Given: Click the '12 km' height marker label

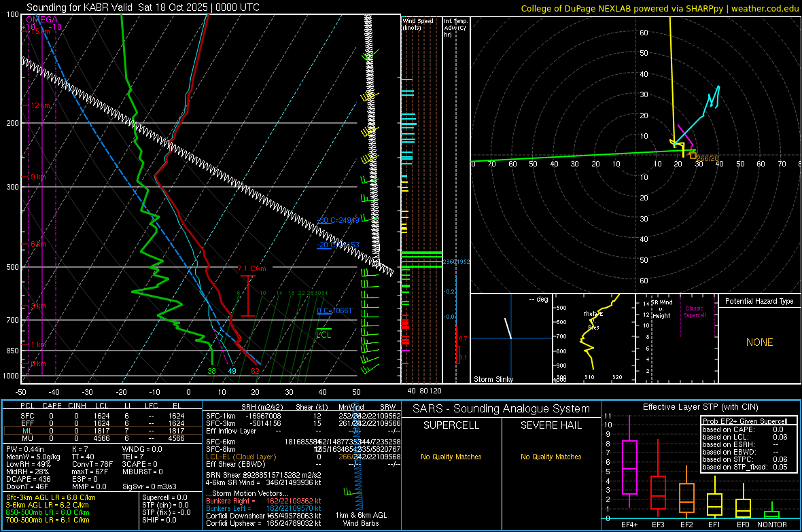Looking at the screenshot, I should [x=41, y=105].
